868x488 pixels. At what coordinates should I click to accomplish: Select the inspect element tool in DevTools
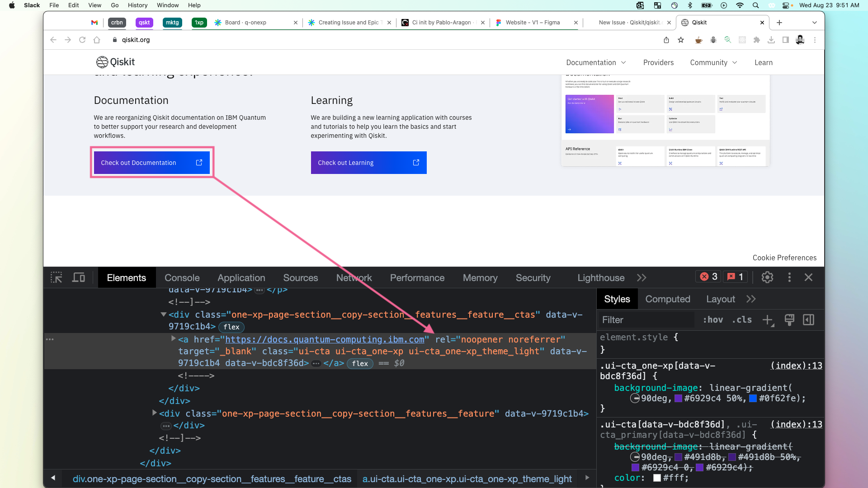click(56, 277)
